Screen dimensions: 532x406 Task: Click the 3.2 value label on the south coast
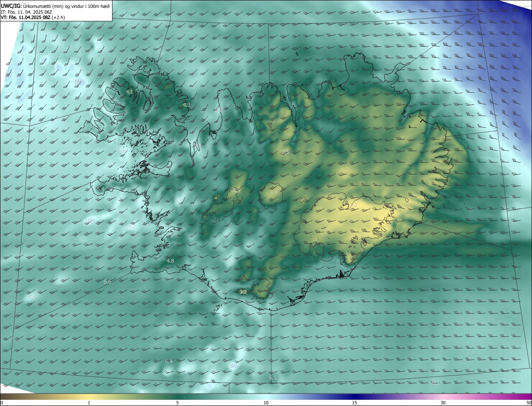(243, 292)
